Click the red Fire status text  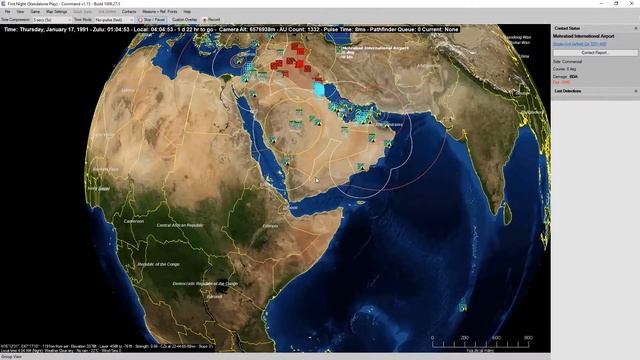pos(562,82)
